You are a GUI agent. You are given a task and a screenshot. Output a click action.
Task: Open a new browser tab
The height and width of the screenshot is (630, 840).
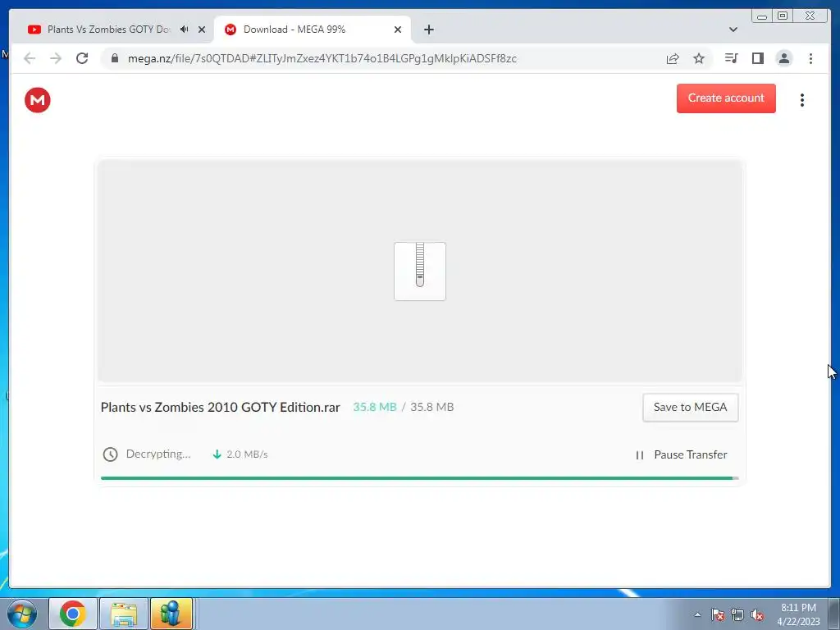pos(428,30)
